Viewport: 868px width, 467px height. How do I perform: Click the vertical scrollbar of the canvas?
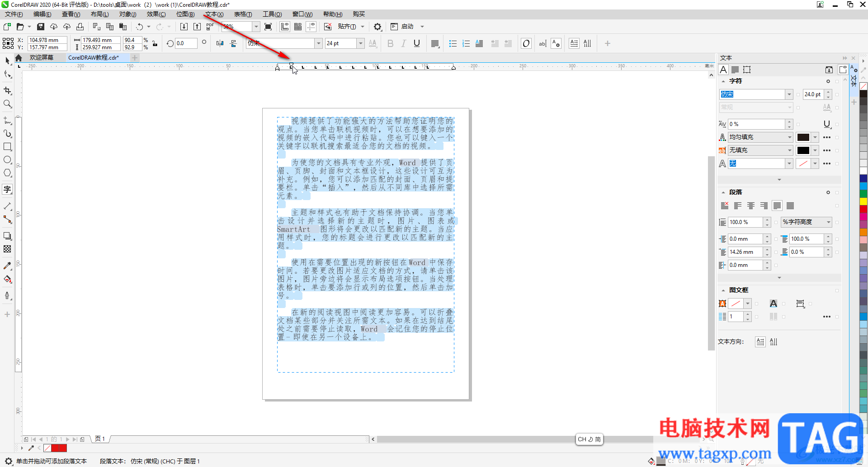711,253
